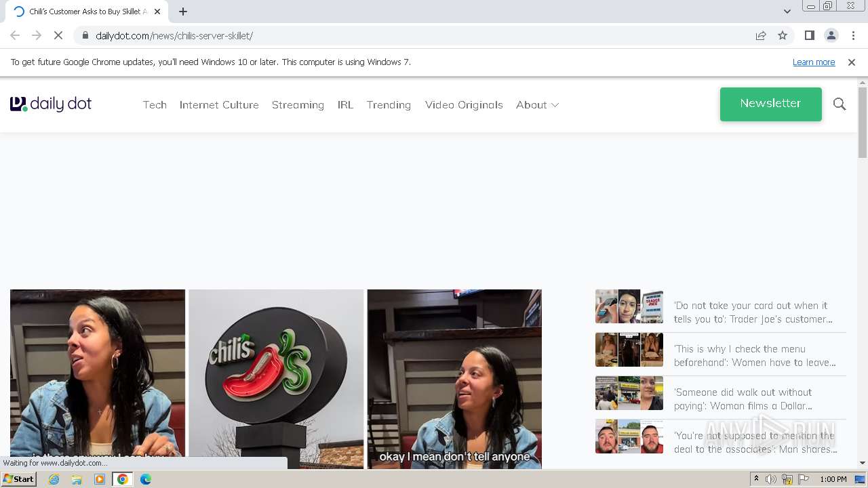Click the system clock 1:00 PM
868x488 pixels.
833,479
